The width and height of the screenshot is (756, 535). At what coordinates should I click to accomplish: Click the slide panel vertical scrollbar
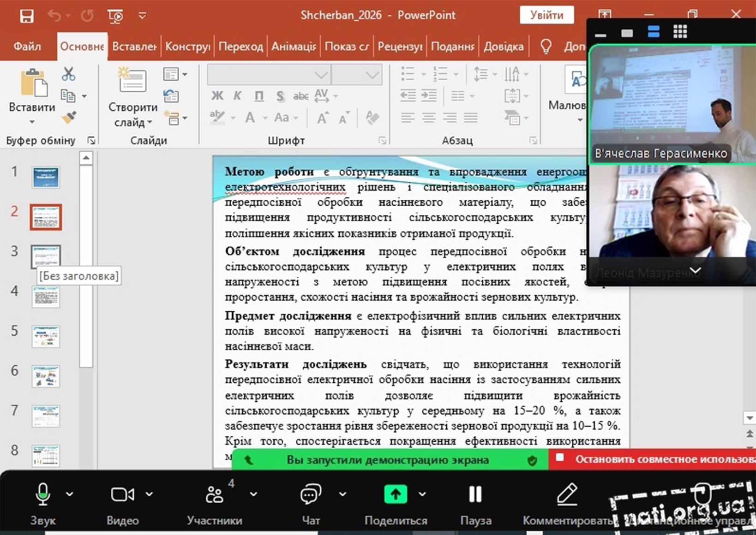pos(86,267)
